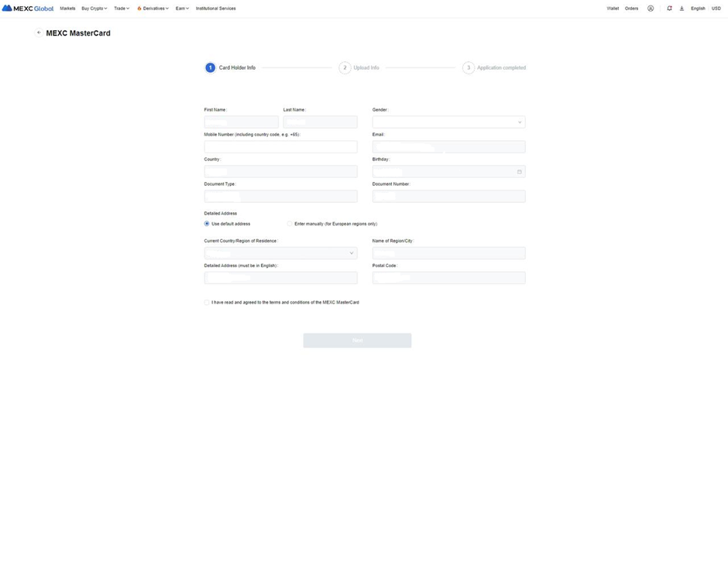This screenshot has height=583, width=728.
Task: Agree to the MEXC MasterCard terms checkbox
Action: point(207,302)
